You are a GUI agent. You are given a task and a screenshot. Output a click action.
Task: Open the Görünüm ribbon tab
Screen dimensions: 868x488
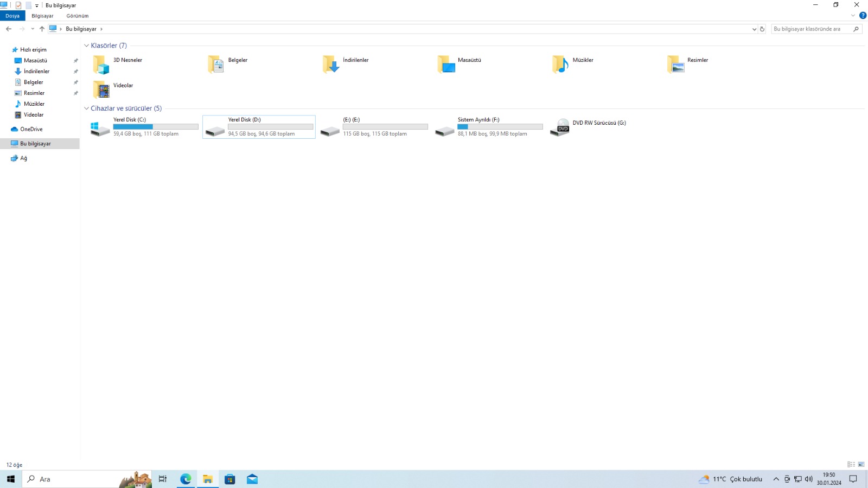(x=78, y=16)
